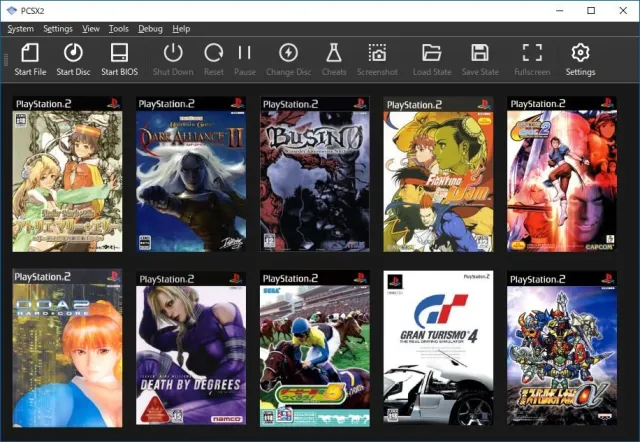Select the Death by Degrees cover
640x442 pixels.
[191, 349]
